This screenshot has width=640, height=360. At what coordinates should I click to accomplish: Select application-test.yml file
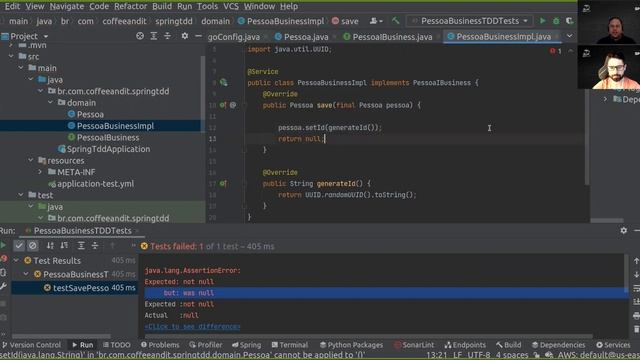pyautogui.click(x=95, y=184)
